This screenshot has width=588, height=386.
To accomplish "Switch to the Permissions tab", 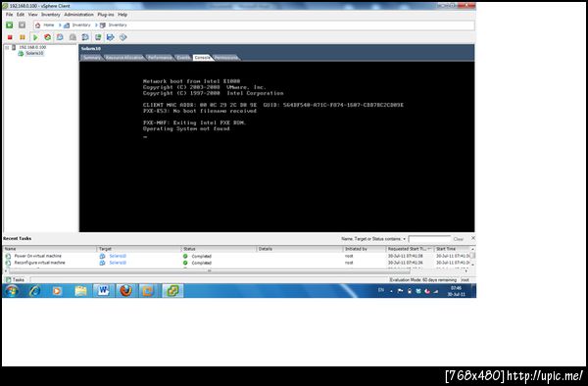I will pos(226,58).
